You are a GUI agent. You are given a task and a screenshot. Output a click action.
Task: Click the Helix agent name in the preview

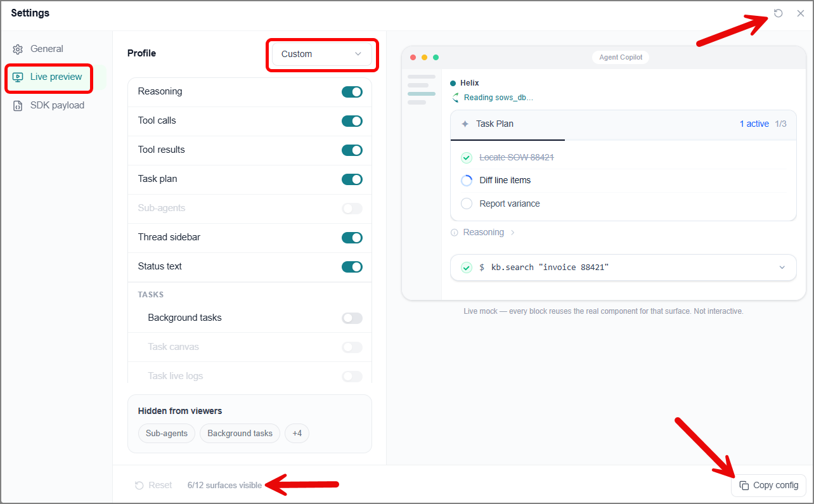[469, 83]
